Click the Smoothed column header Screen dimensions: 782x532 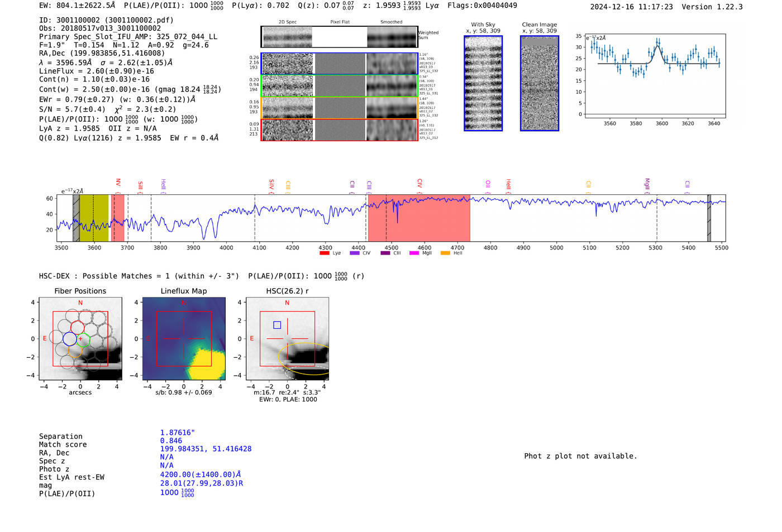coord(391,22)
